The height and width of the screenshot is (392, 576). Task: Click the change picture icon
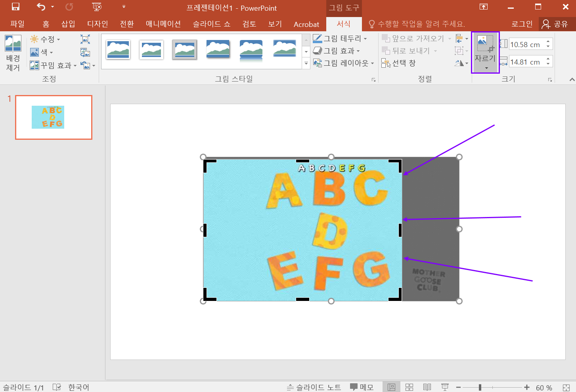(85, 52)
